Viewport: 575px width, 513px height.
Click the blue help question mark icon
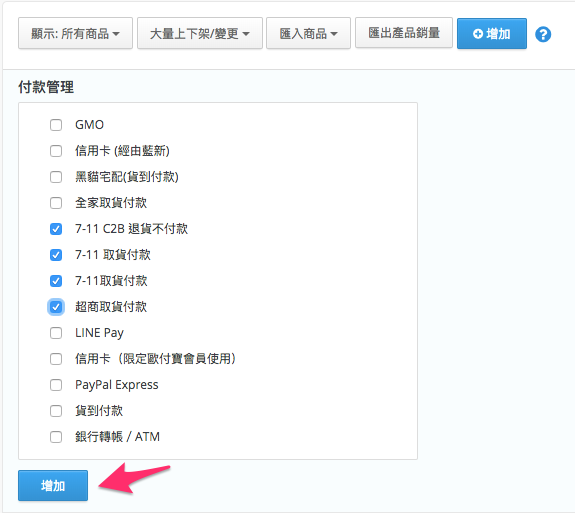click(x=543, y=34)
